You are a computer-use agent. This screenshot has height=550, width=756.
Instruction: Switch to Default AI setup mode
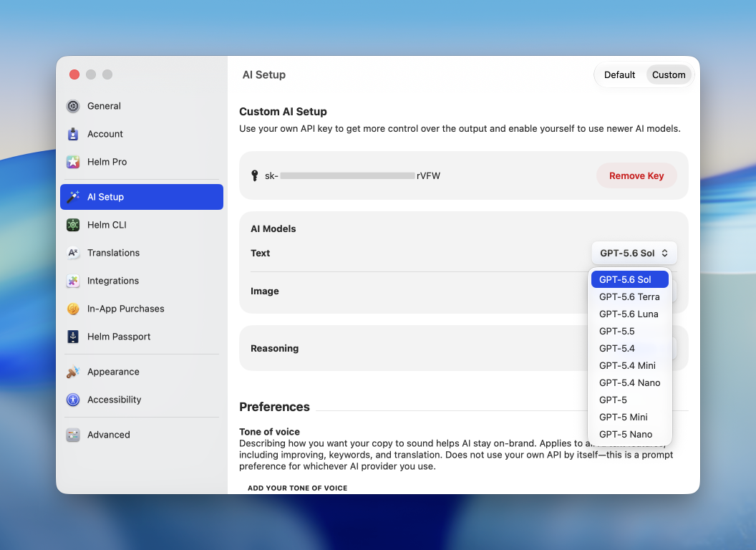pyautogui.click(x=619, y=74)
